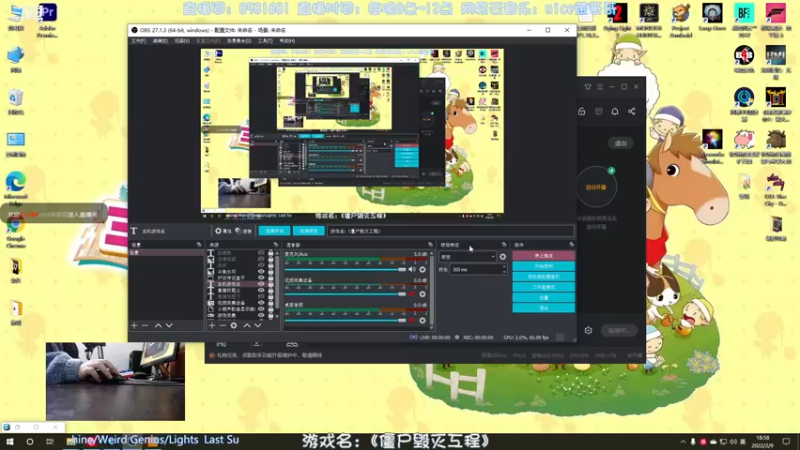The width and height of the screenshot is (800, 450).
Task: Click 滤镜 filters icon above Sources panel
Action: [x=243, y=231]
